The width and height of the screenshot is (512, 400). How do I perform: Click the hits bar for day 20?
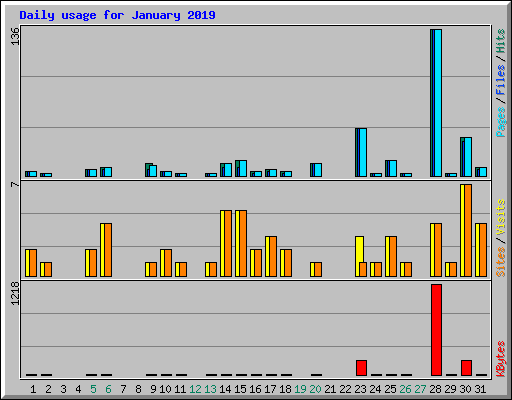click(316, 170)
